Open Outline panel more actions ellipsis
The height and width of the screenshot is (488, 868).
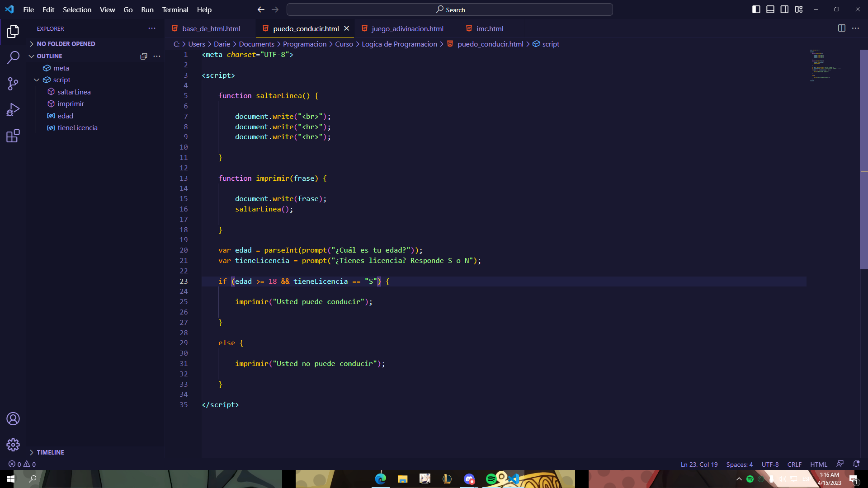pos(157,56)
